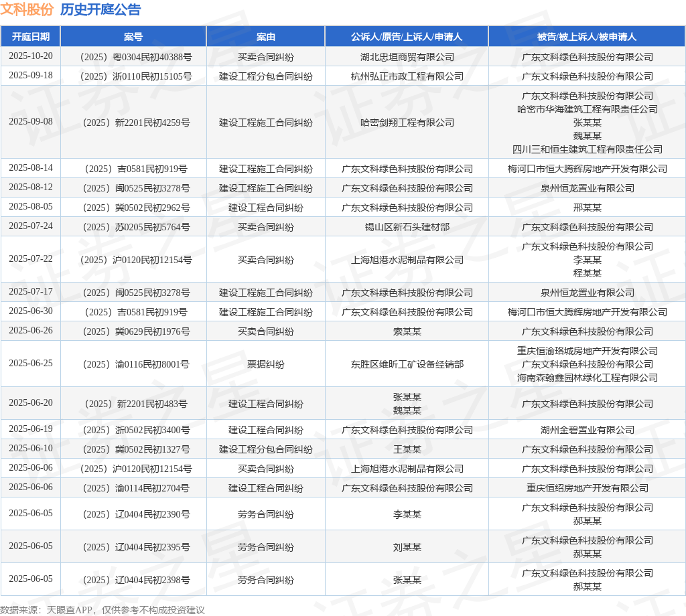Click case number 辽0404民初2398号
The width and height of the screenshot is (686, 616).
click(137, 580)
